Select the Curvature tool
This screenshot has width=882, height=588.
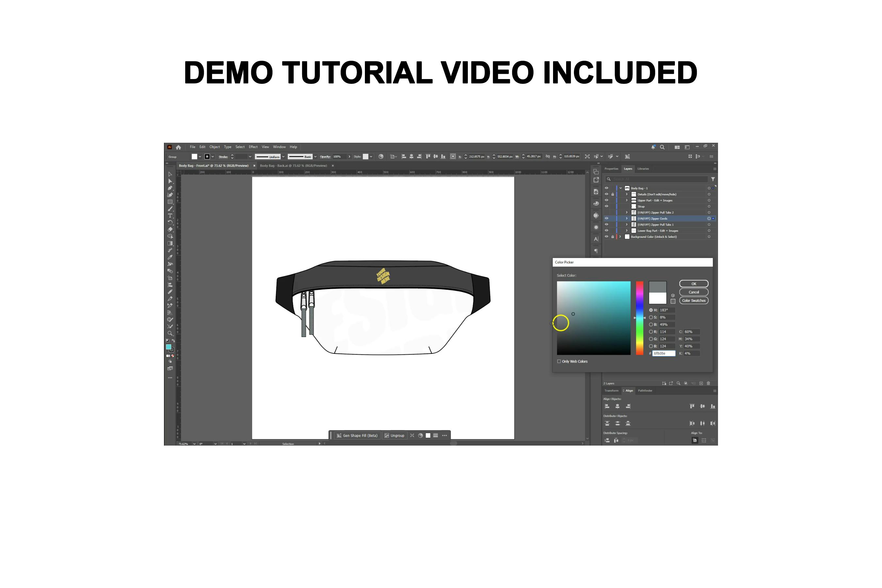tap(170, 195)
